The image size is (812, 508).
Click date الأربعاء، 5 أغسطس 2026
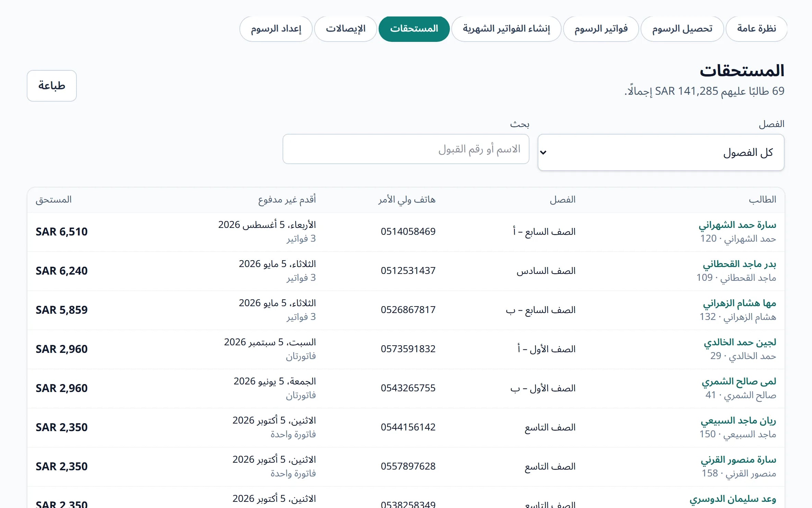(x=267, y=225)
